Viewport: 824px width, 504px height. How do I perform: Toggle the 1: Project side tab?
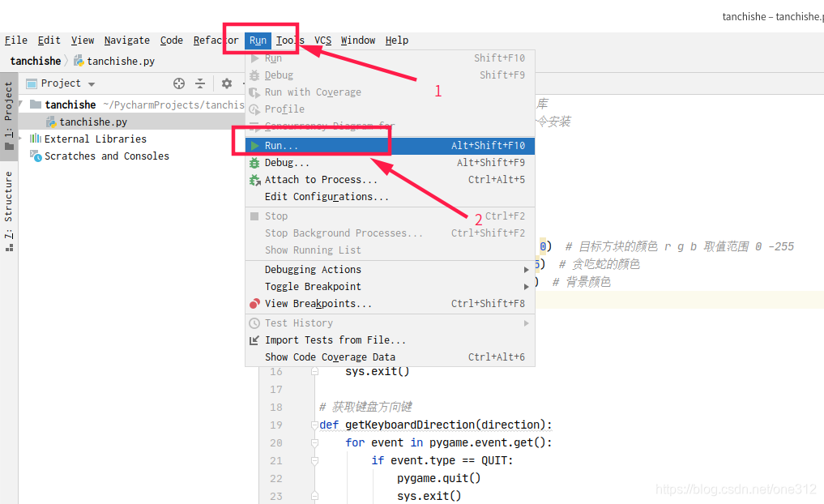(9, 116)
